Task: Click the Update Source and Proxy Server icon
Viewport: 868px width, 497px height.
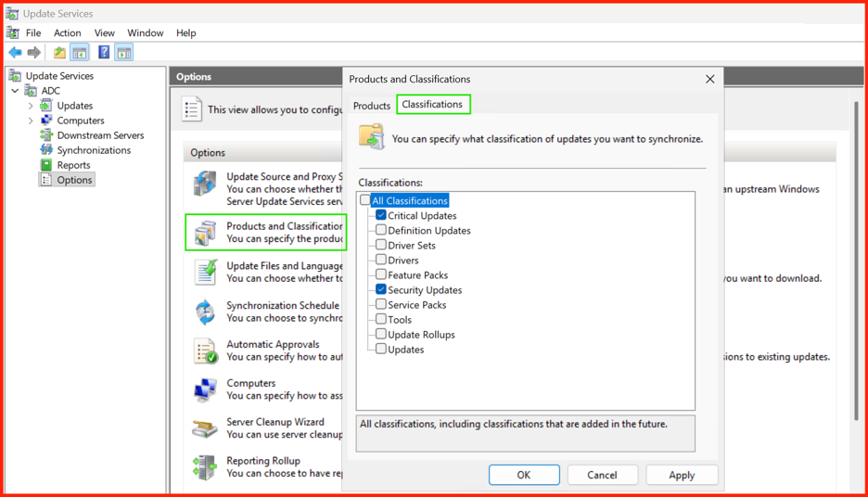Action: 205,184
